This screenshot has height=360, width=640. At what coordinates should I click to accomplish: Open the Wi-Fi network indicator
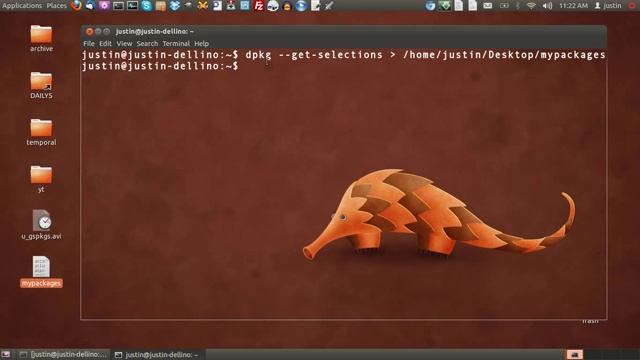(531, 6)
